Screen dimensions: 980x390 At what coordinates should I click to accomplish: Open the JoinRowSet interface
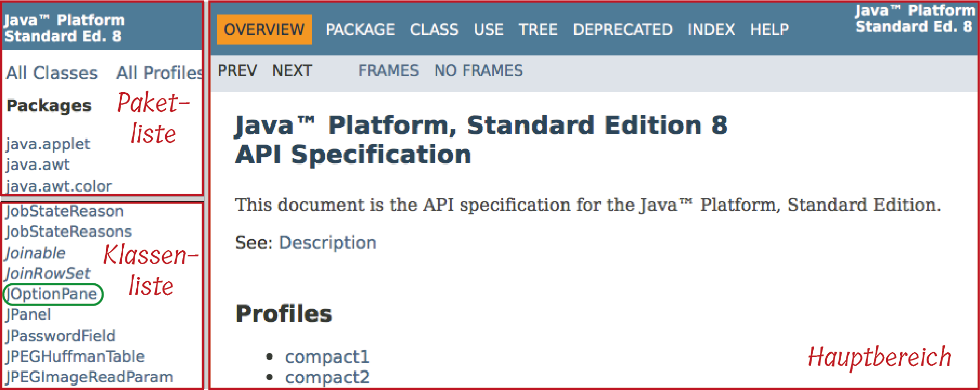point(47,273)
